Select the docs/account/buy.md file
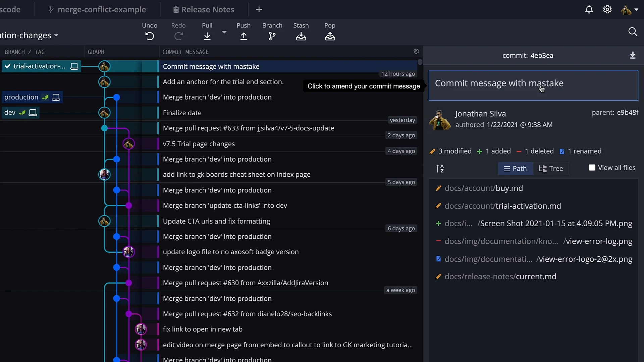Screen dimensions: 644x362 point(483,188)
